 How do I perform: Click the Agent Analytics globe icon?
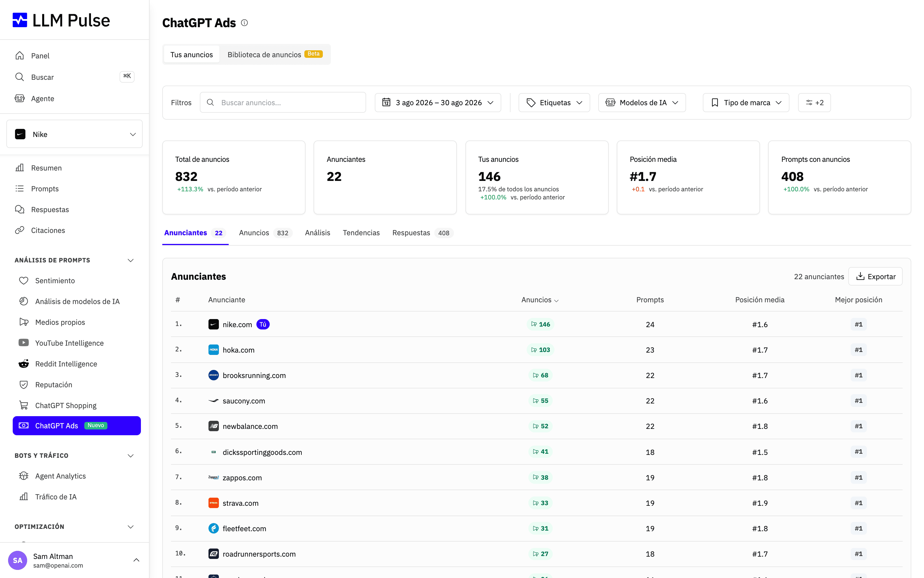(24, 476)
